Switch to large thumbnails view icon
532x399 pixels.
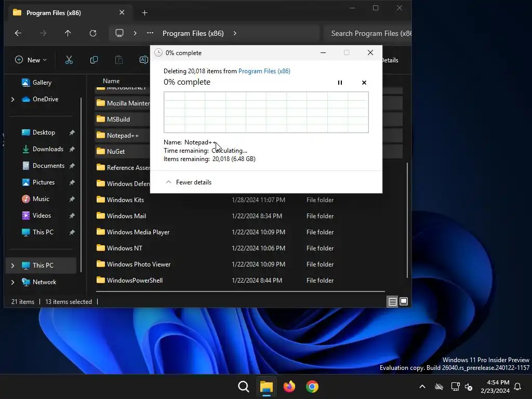coord(404,301)
